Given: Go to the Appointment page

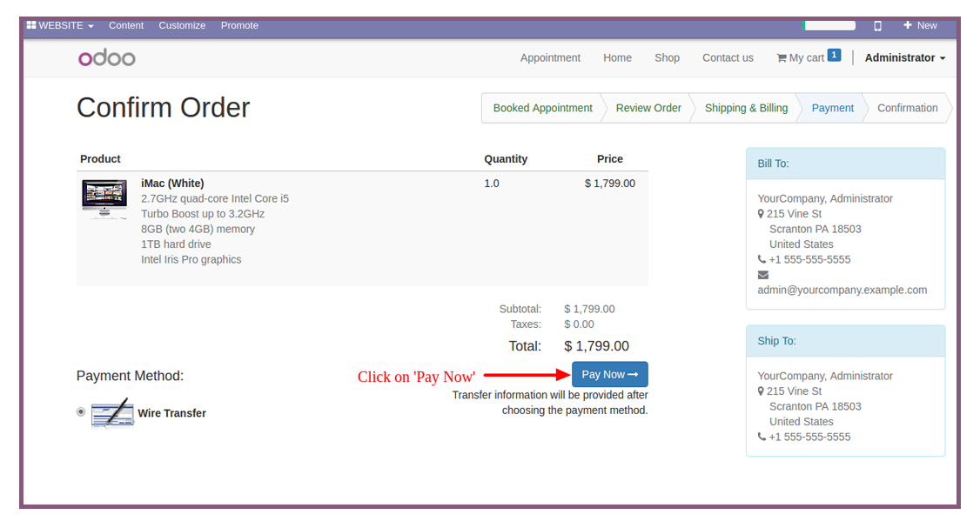Looking at the screenshot, I should [550, 57].
